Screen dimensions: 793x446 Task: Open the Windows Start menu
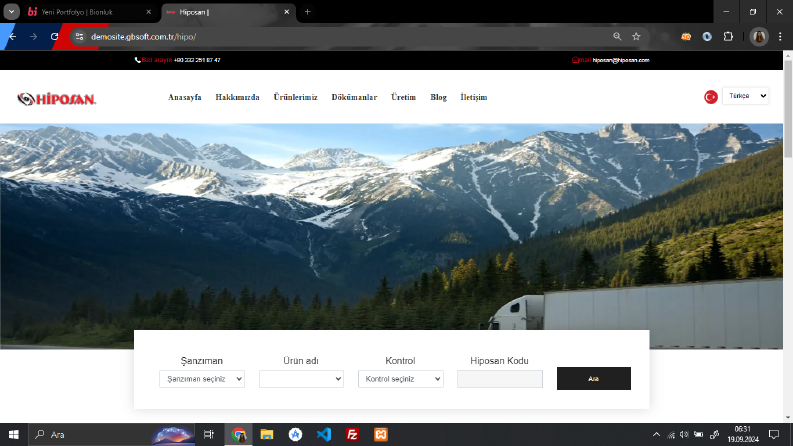pos(14,434)
